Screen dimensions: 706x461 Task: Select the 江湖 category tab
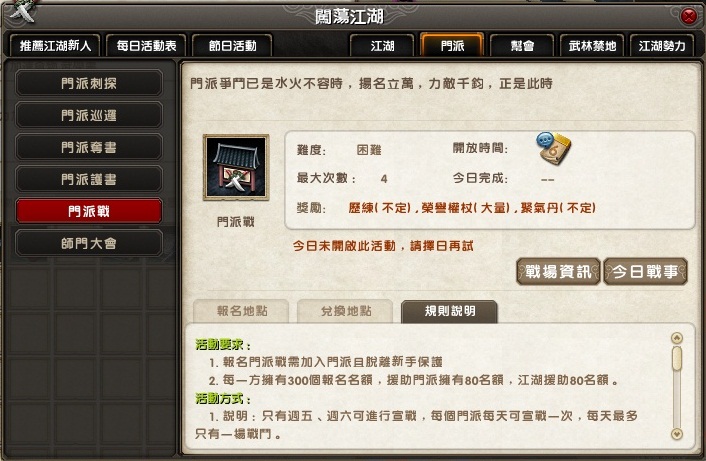tap(382, 46)
